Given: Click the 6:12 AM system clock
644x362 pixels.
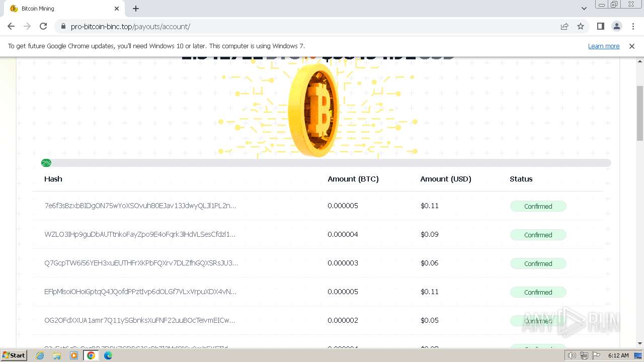Looking at the screenshot, I should pyautogui.click(x=618, y=355).
